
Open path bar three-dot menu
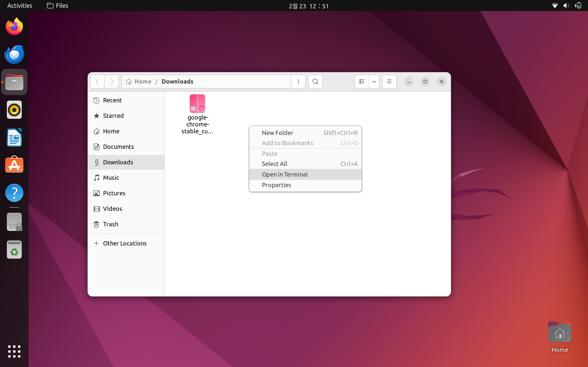pos(298,82)
